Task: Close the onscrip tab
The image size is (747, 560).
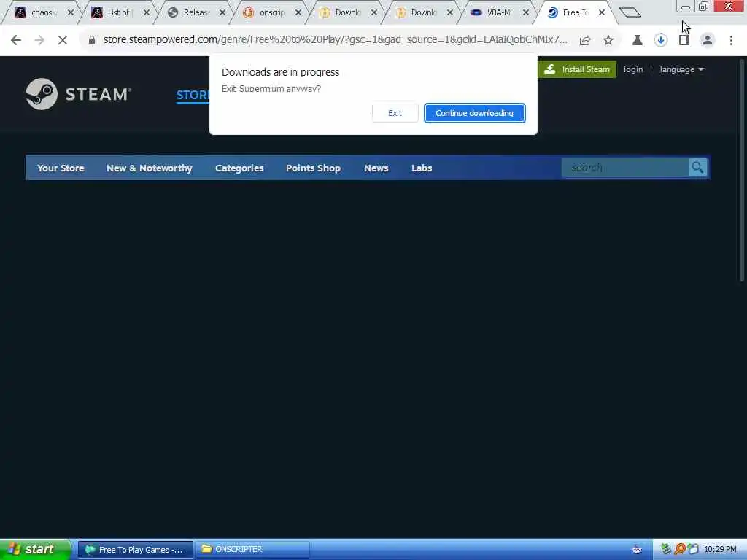Action: tap(298, 12)
